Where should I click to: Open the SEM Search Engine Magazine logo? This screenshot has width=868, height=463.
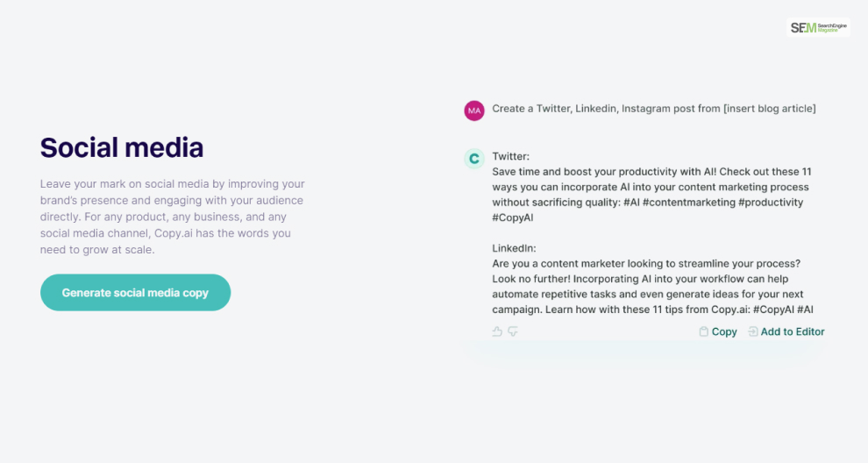818,27
